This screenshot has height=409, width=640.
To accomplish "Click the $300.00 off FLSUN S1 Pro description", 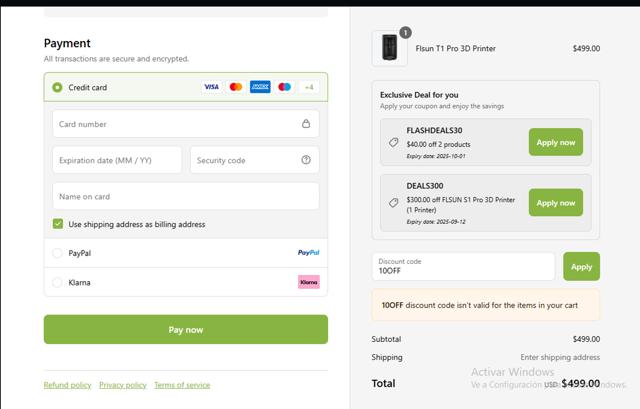I will click(x=460, y=205).
